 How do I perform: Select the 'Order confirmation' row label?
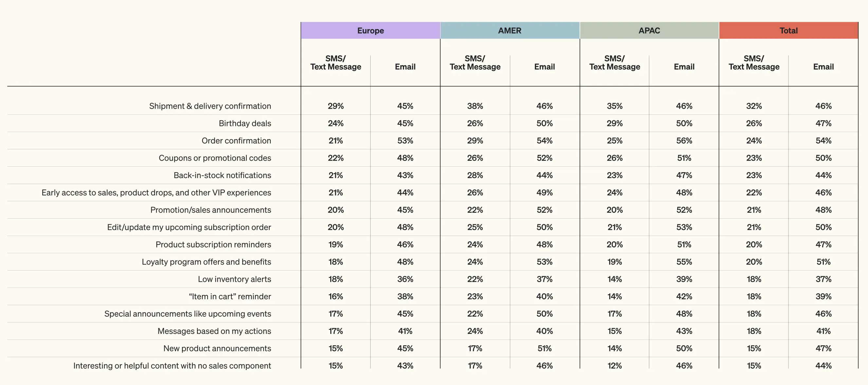coord(236,140)
